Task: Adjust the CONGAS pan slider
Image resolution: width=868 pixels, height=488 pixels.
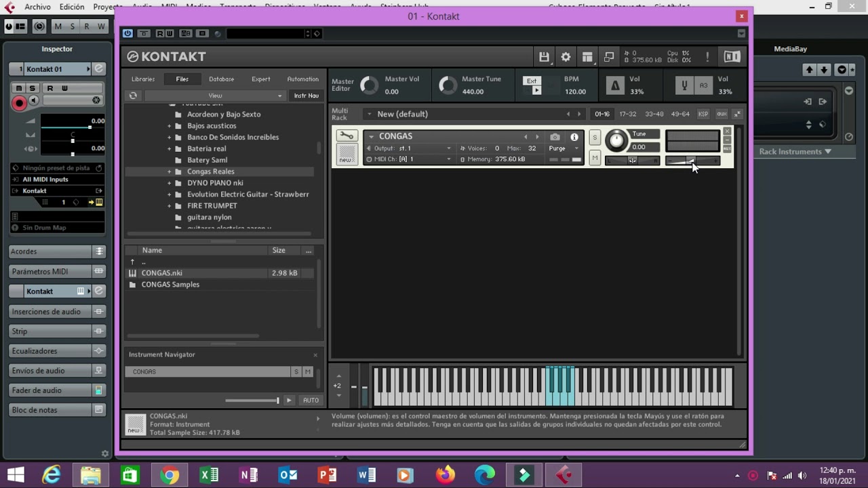Action: [x=632, y=161]
